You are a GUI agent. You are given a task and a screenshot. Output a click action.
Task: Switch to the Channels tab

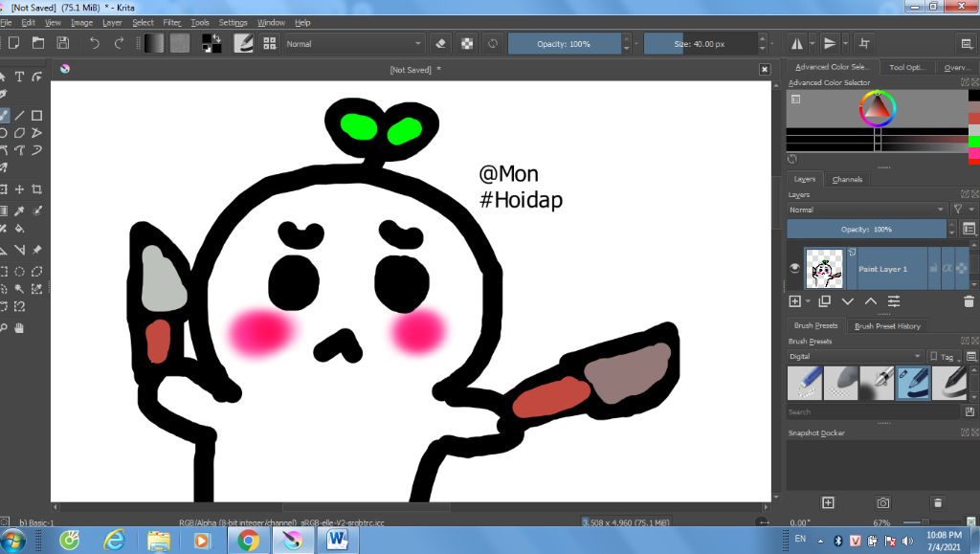pos(847,179)
